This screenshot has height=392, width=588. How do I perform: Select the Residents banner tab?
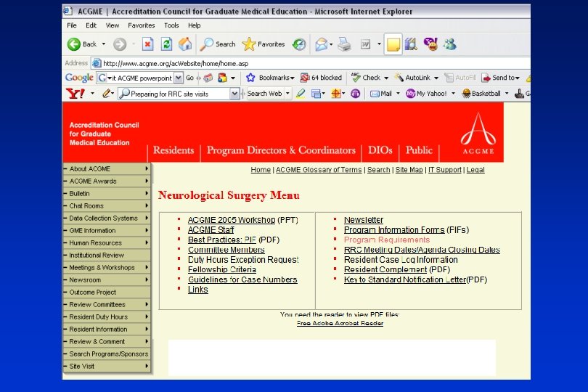[173, 150]
